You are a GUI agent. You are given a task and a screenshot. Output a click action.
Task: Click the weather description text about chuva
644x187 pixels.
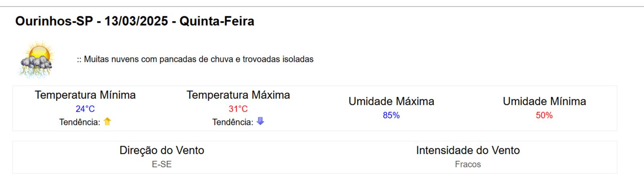pos(195,59)
